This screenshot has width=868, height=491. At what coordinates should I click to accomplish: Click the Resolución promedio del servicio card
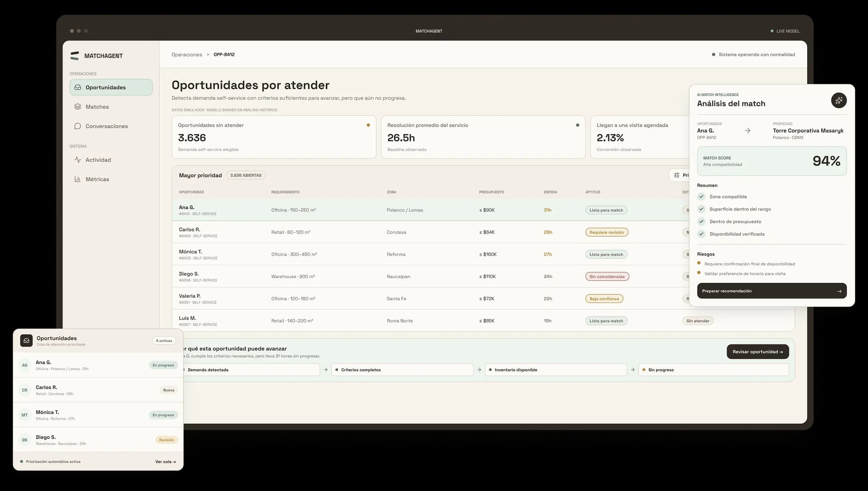pyautogui.click(x=483, y=137)
